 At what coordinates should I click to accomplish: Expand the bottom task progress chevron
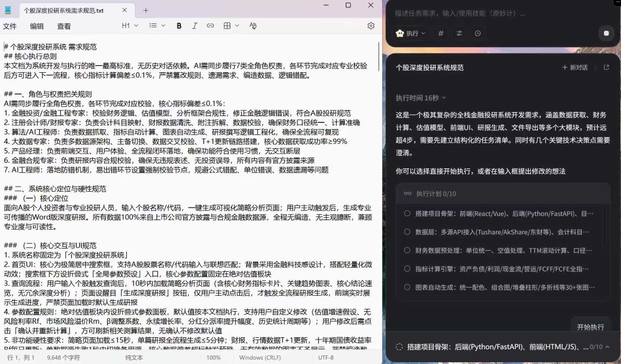pyautogui.click(x=607, y=346)
